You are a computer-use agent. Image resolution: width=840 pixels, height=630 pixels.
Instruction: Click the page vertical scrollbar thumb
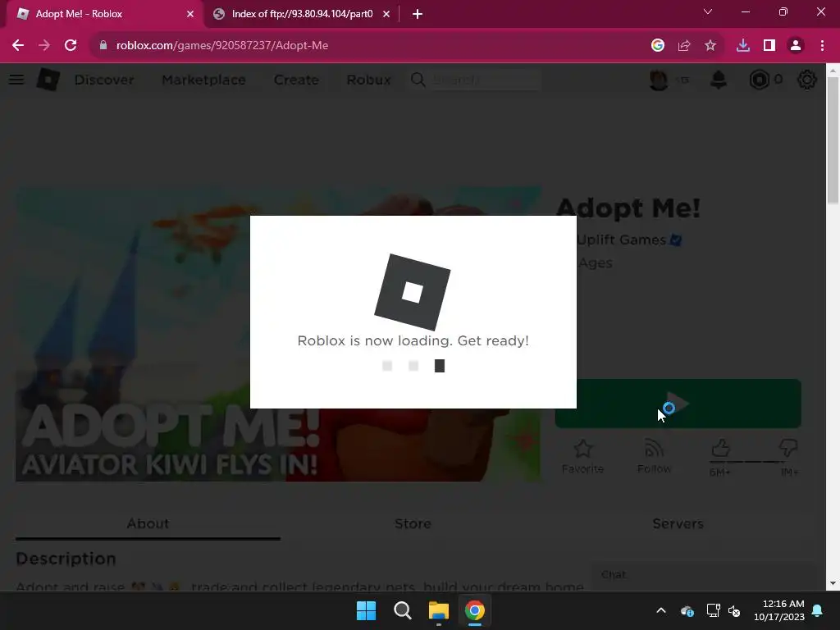833,140
